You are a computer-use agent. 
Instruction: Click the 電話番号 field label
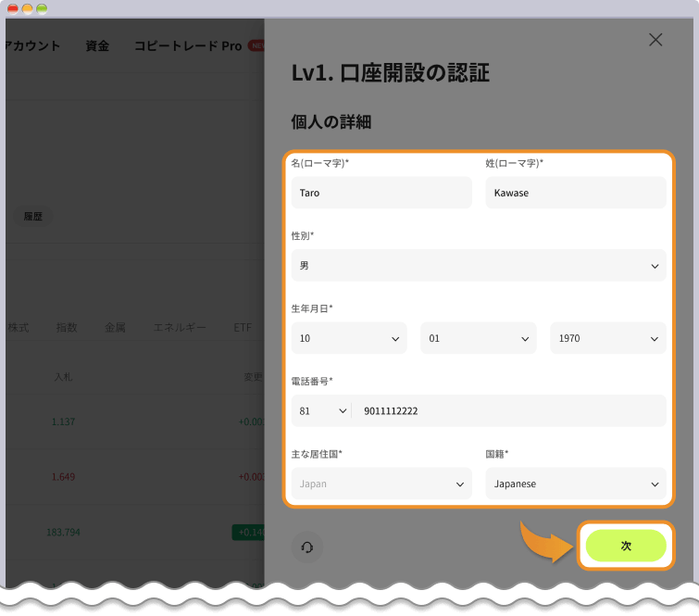tap(312, 381)
